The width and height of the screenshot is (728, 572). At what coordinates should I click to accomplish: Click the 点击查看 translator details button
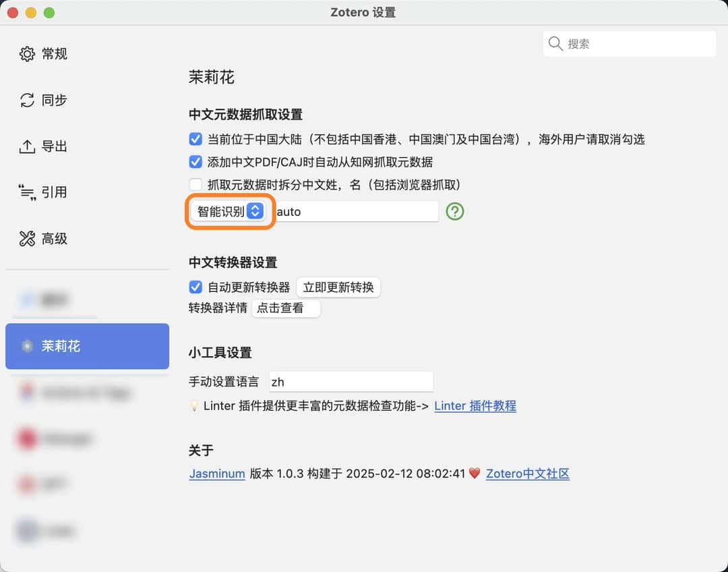(x=286, y=308)
